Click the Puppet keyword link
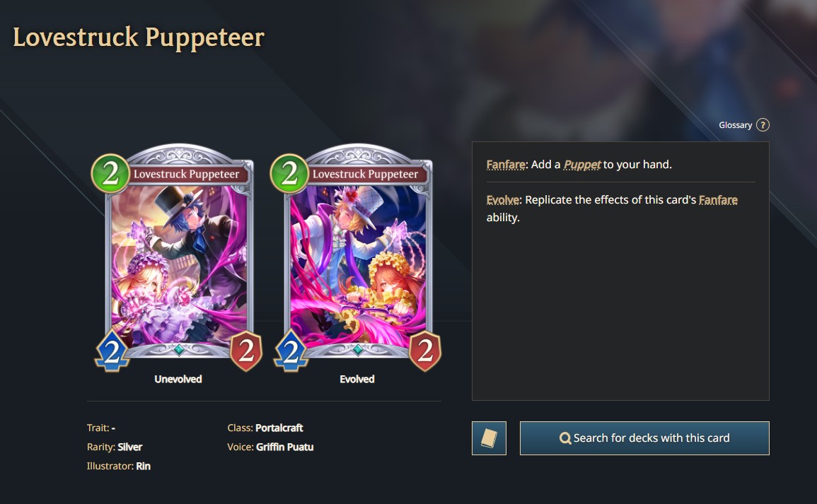This screenshot has height=504, width=817. (x=582, y=165)
